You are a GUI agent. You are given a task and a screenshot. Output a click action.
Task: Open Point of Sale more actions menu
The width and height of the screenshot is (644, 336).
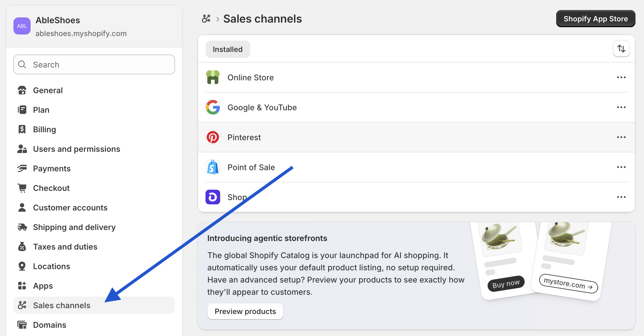click(x=621, y=167)
